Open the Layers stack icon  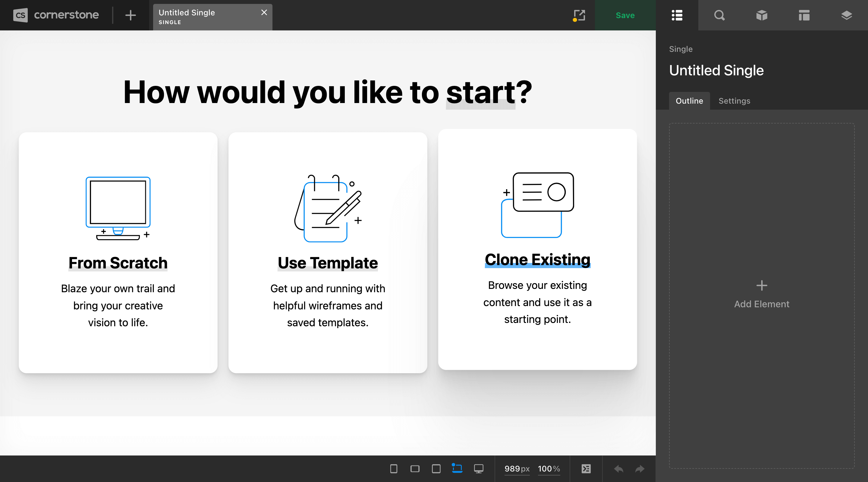pos(846,15)
